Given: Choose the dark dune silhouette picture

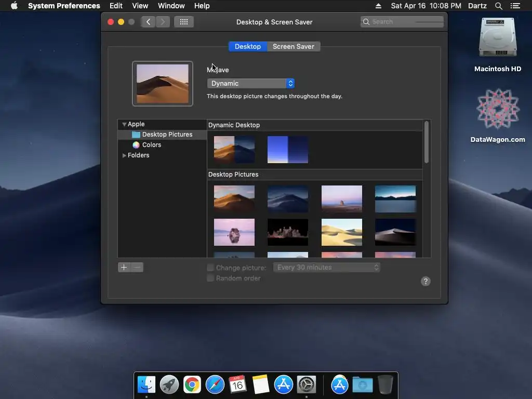Looking at the screenshot, I should 395,232.
